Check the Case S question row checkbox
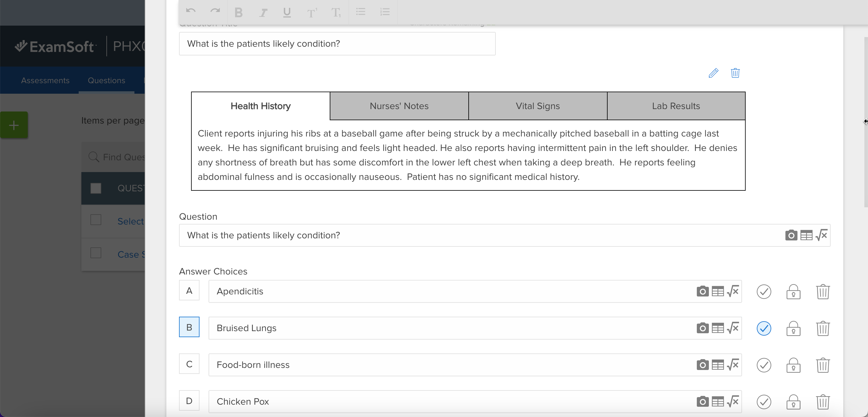Image resolution: width=868 pixels, height=417 pixels. [x=96, y=252]
